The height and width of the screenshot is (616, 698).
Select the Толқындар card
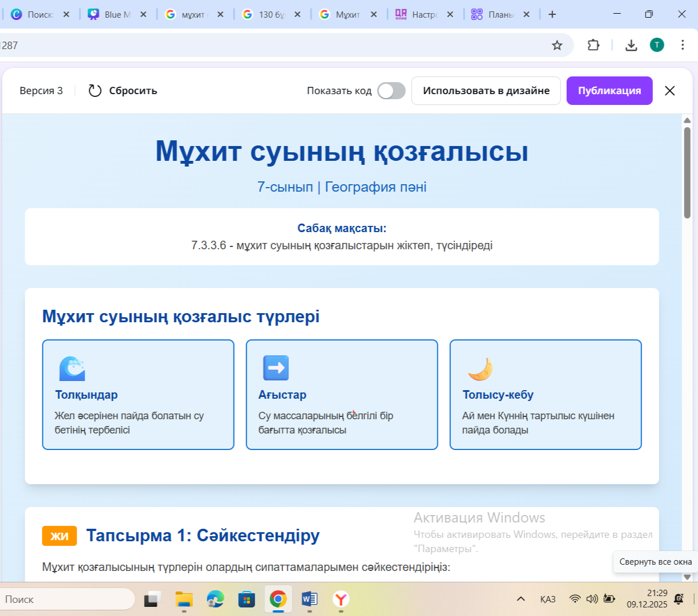(138, 395)
